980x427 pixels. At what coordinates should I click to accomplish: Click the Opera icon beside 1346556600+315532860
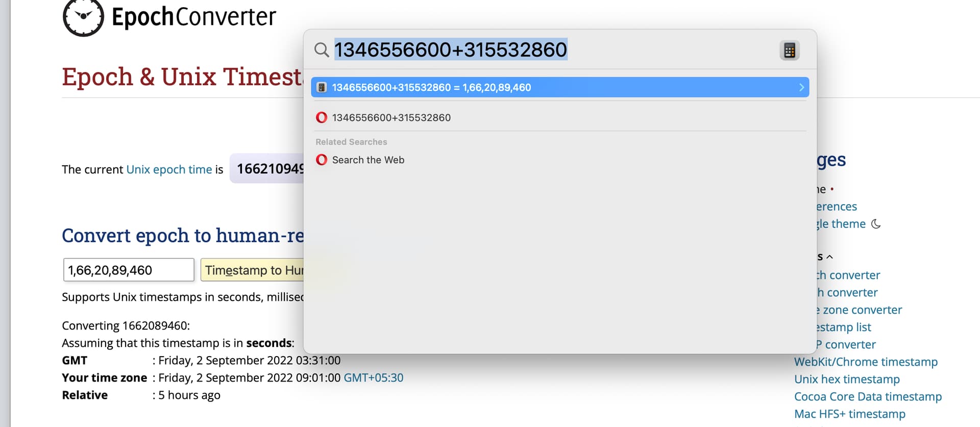322,117
